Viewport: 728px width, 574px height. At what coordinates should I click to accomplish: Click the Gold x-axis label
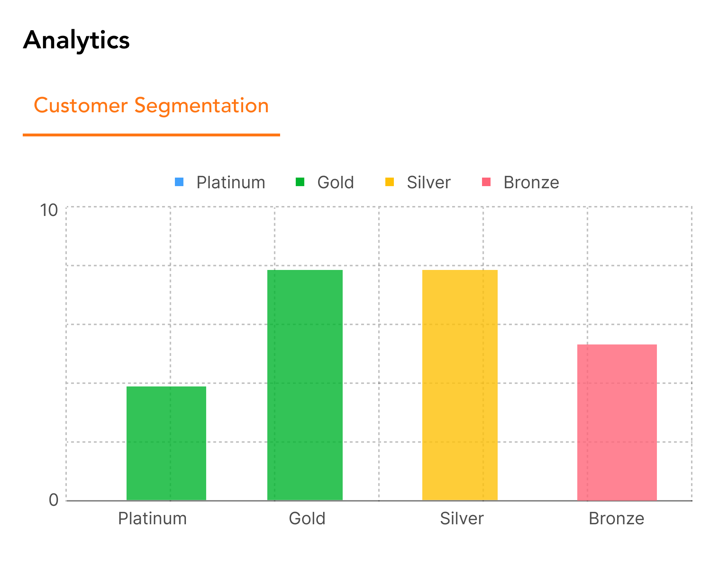[307, 519]
